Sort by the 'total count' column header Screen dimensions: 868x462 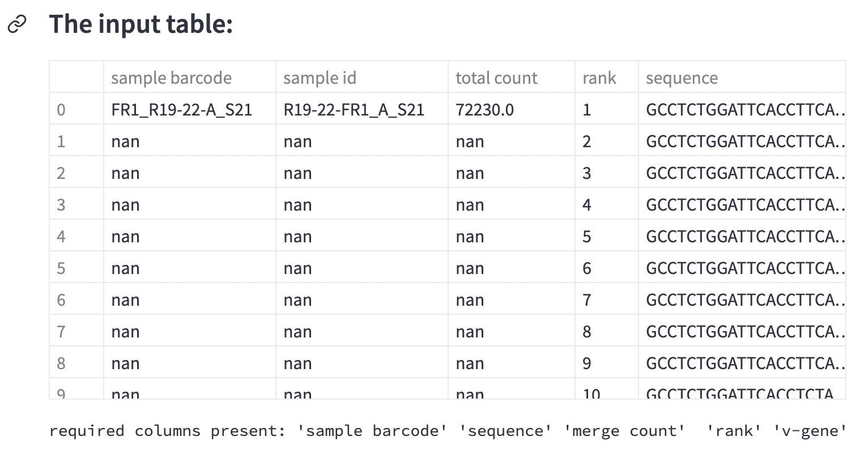496,78
